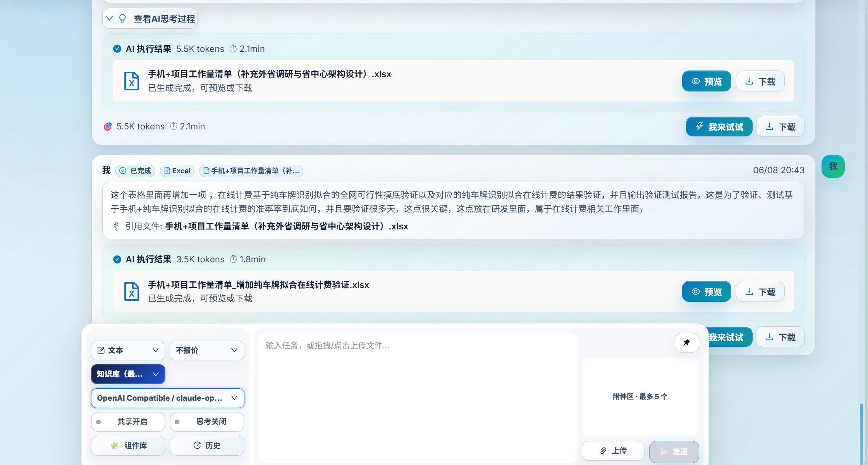Viewport: 868px width, 465px height.
Task: Toggle 共享开启 switch
Action: coord(128,422)
